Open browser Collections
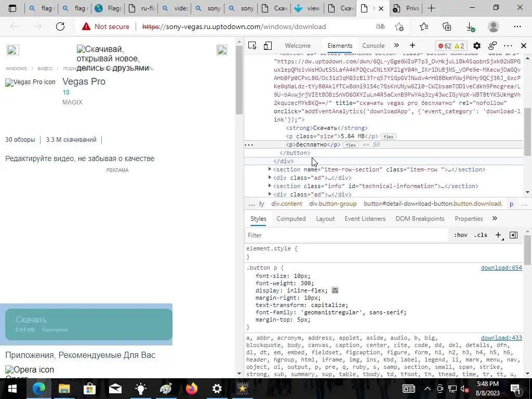Screen dimensions: 532x399 pos(447,26)
